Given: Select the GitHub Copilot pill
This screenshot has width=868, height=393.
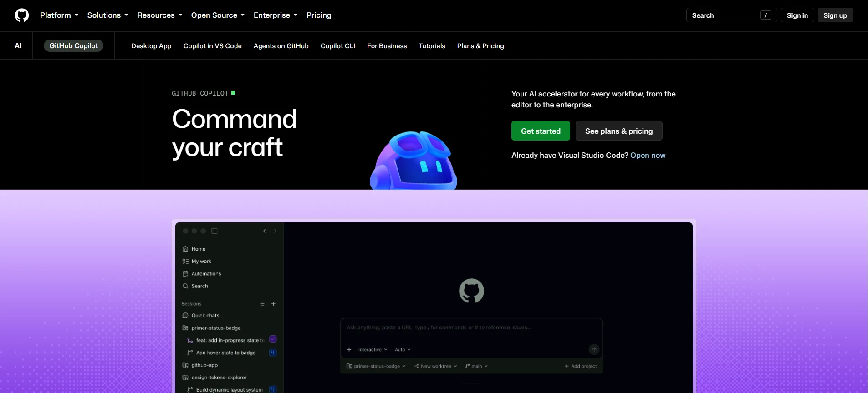Looking at the screenshot, I should (x=74, y=46).
